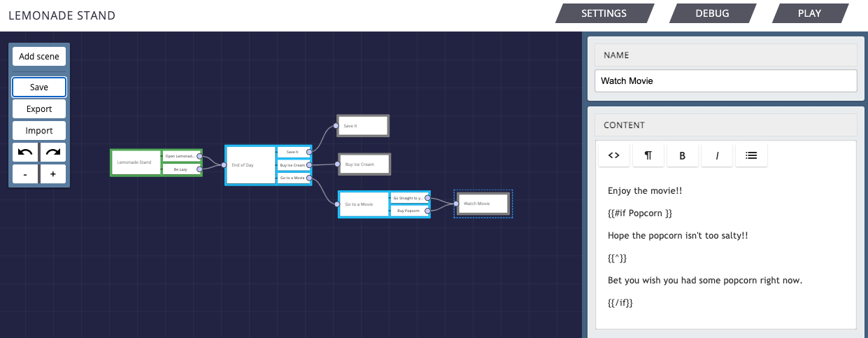Click input port of Watch Movie scene
The image size is (868, 338).
[x=456, y=204]
